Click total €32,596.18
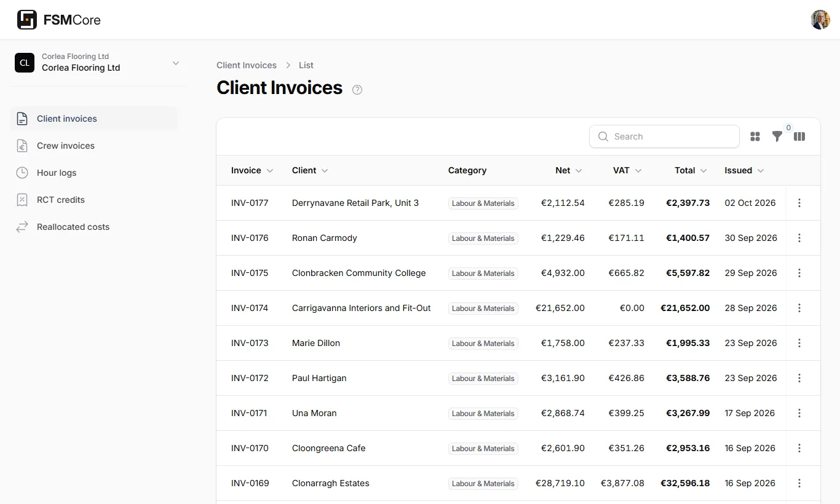The height and width of the screenshot is (504, 840). click(x=685, y=483)
